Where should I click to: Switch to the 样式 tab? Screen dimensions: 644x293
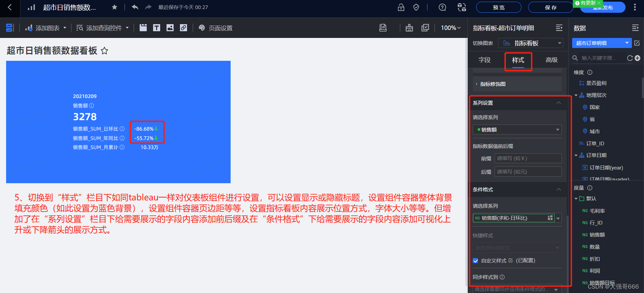click(x=518, y=60)
